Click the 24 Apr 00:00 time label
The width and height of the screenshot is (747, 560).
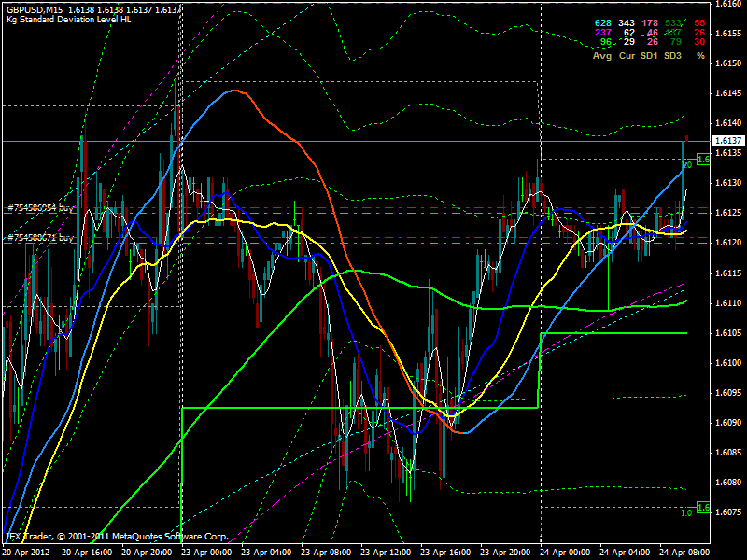[565, 553]
